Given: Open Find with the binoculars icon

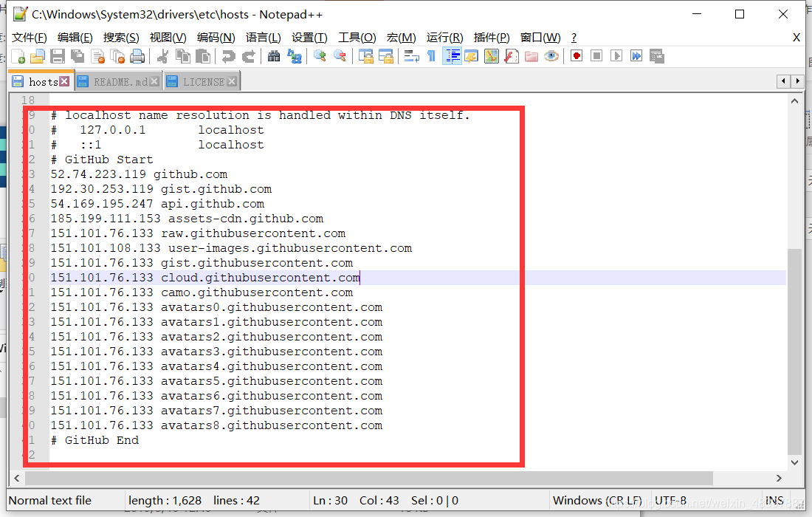Looking at the screenshot, I should click(273, 56).
